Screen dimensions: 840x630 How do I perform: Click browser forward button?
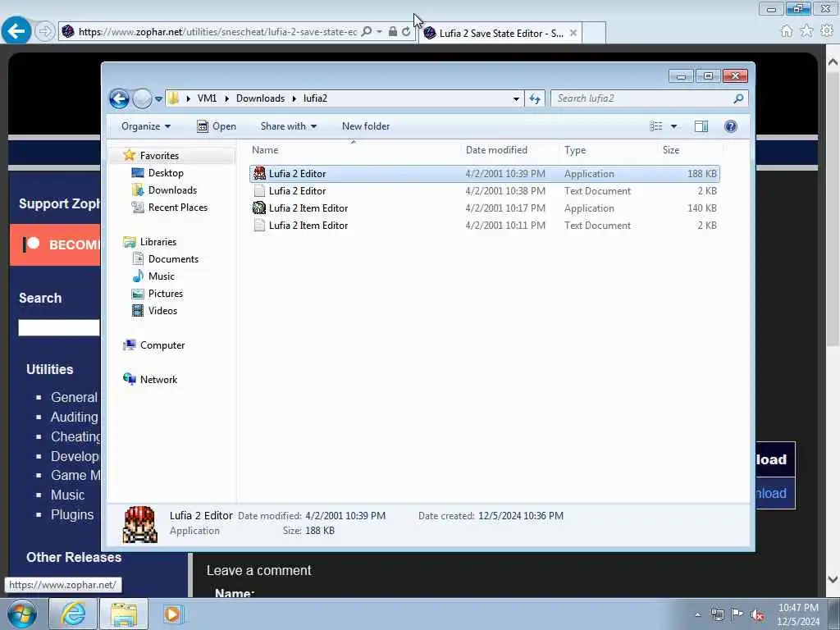(x=45, y=32)
